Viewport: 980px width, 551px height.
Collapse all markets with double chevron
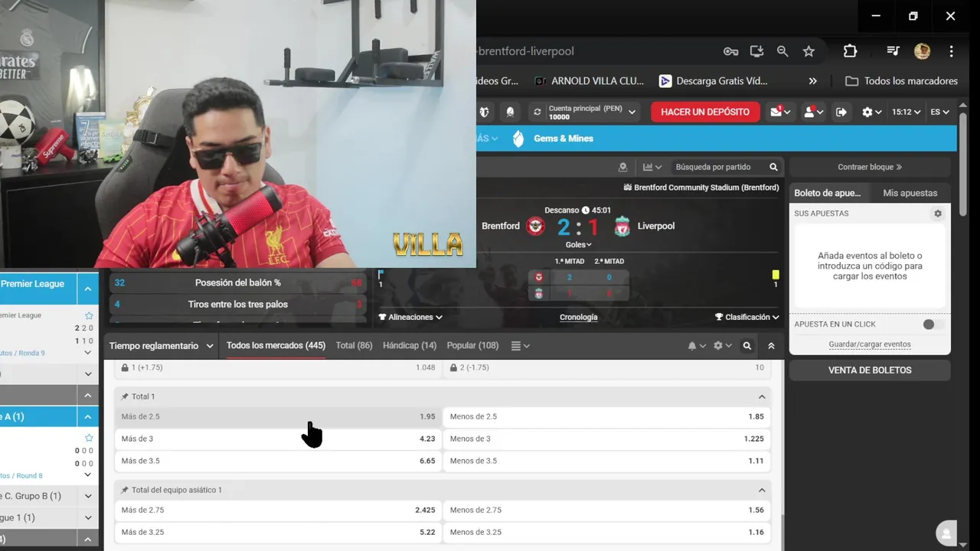[x=771, y=346]
